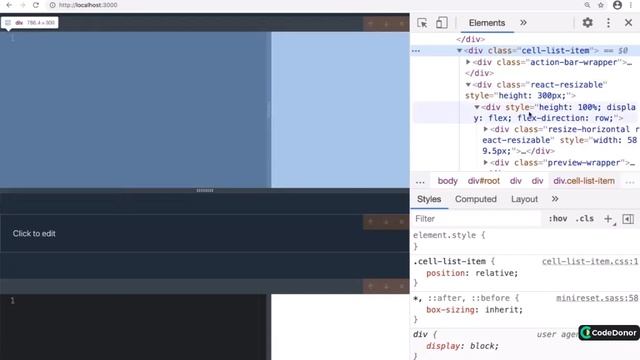640x360 pixels.
Task: Expand the action-bar-wrapper div node
Action: tap(468, 62)
